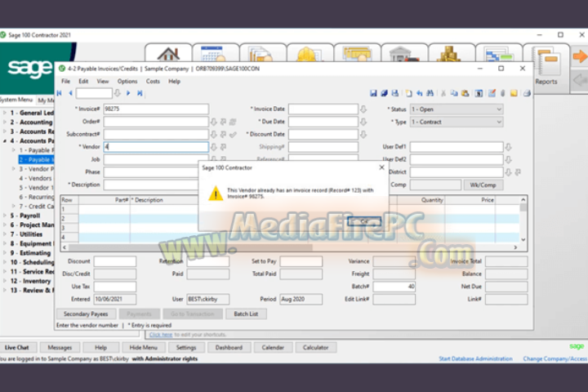Image resolution: width=588 pixels, height=392 pixels.
Task: Click the Wk/Comp button
Action: [x=483, y=185]
